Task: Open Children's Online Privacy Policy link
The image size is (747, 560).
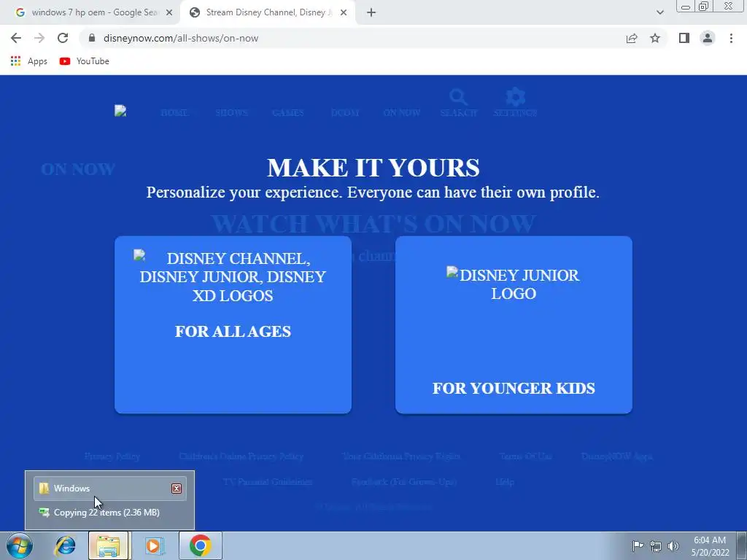Action: pyautogui.click(x=241, y=456)
